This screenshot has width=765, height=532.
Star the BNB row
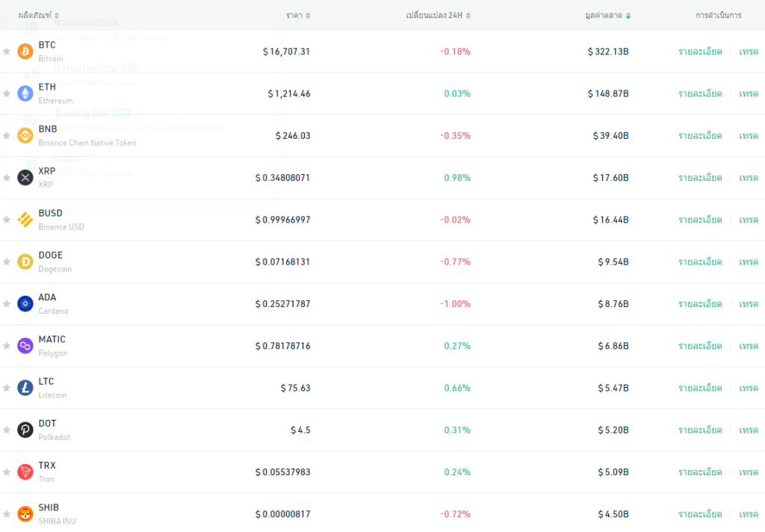[7, 135]
